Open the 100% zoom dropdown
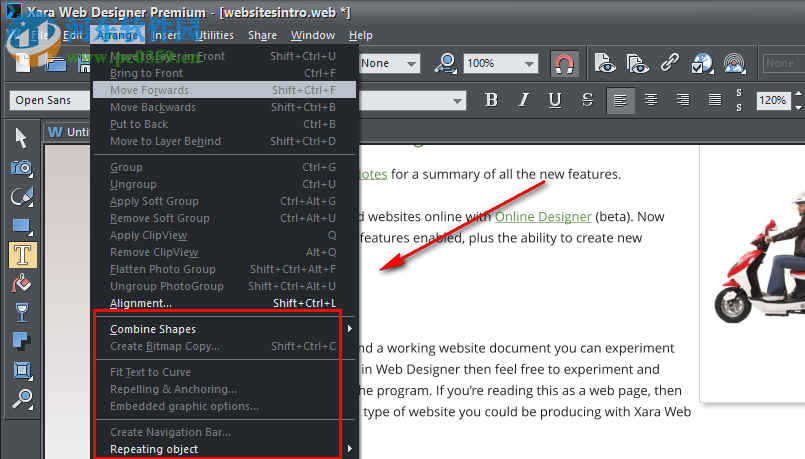 tap(529, 64)
